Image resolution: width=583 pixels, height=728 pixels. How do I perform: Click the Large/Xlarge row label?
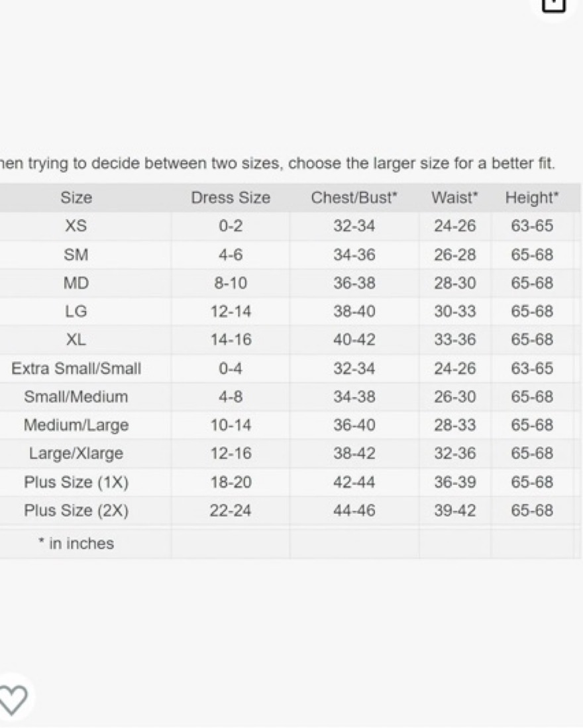pos(76,454)
